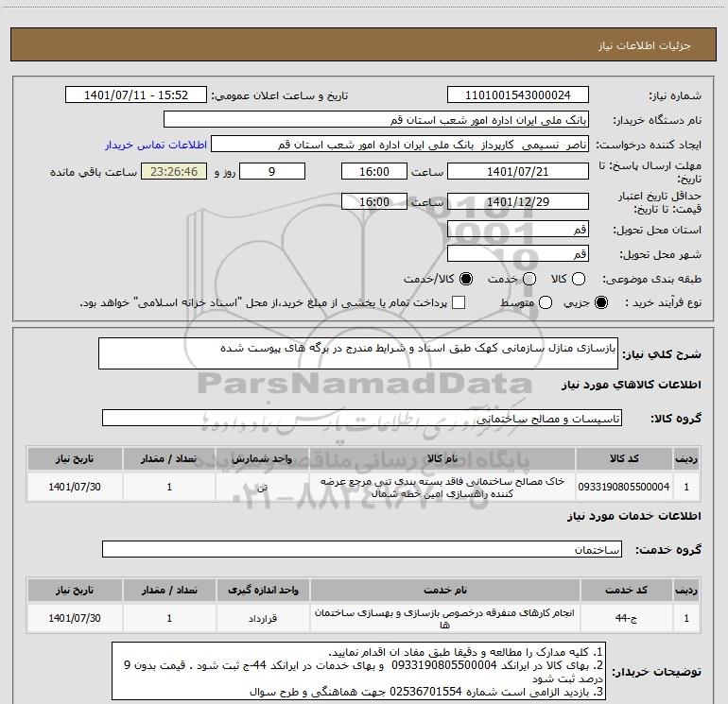The height and width of the screenshot is (704, 728).
Task: Click the service name cell انجام کارهای متفرقه
Action: [x=444, y=618]
